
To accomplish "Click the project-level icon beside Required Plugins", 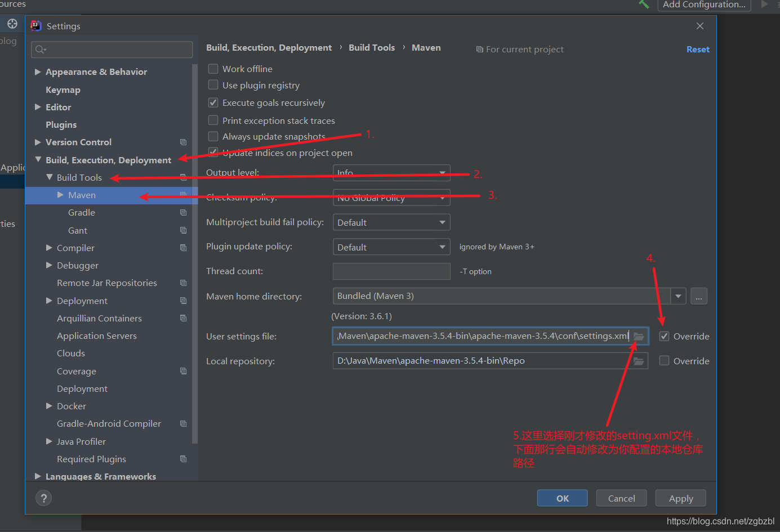I will click(x=183, y=459).
